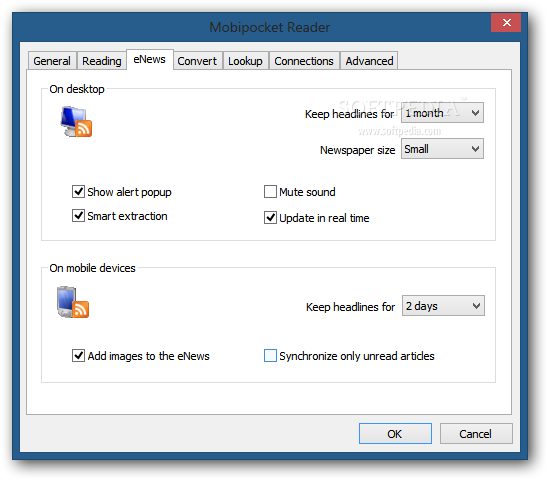The width and height of the screenshot is (548, 480).
Task: Select the eNews tab
Action: click(150, 59)
